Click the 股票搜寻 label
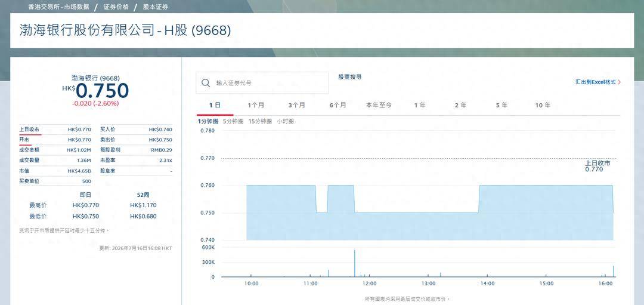 350,77
